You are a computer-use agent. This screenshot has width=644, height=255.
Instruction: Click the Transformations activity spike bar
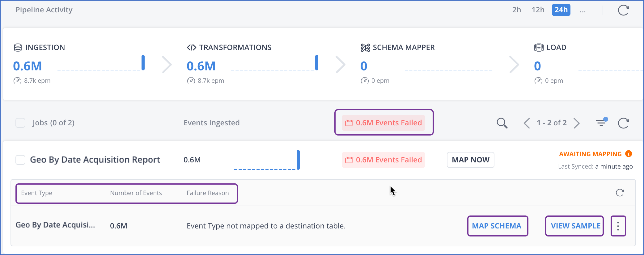point(317,63)
